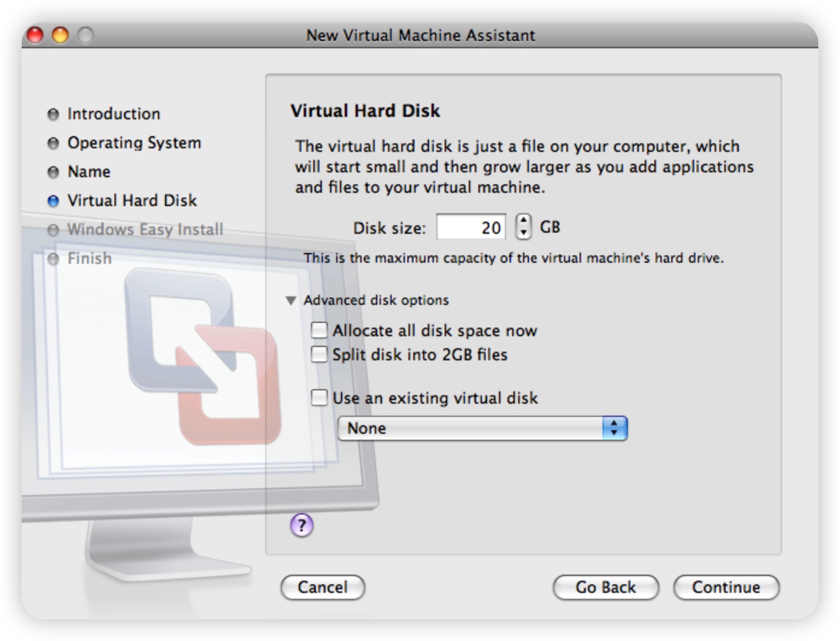
Task: Select the Windows Easy Install step
Action: (x=145, y=230)
